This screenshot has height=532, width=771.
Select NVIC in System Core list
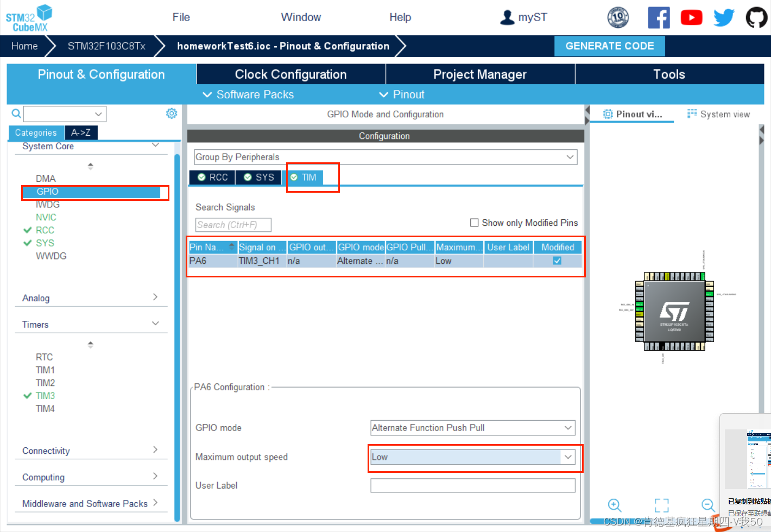point(46,217)
